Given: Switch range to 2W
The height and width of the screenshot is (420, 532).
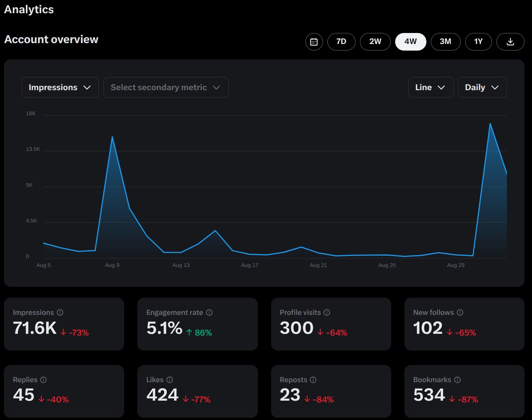Looking at the screenshot, I should click(375, 42).
